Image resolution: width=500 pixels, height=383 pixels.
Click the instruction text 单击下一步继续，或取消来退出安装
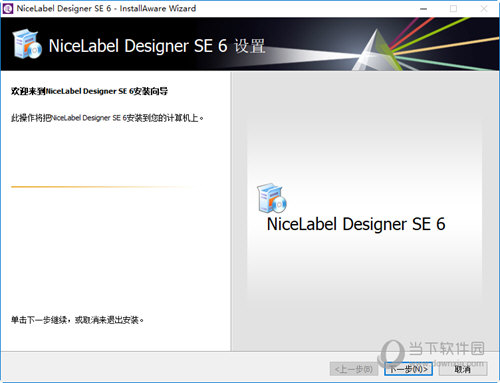click(77, 320)
